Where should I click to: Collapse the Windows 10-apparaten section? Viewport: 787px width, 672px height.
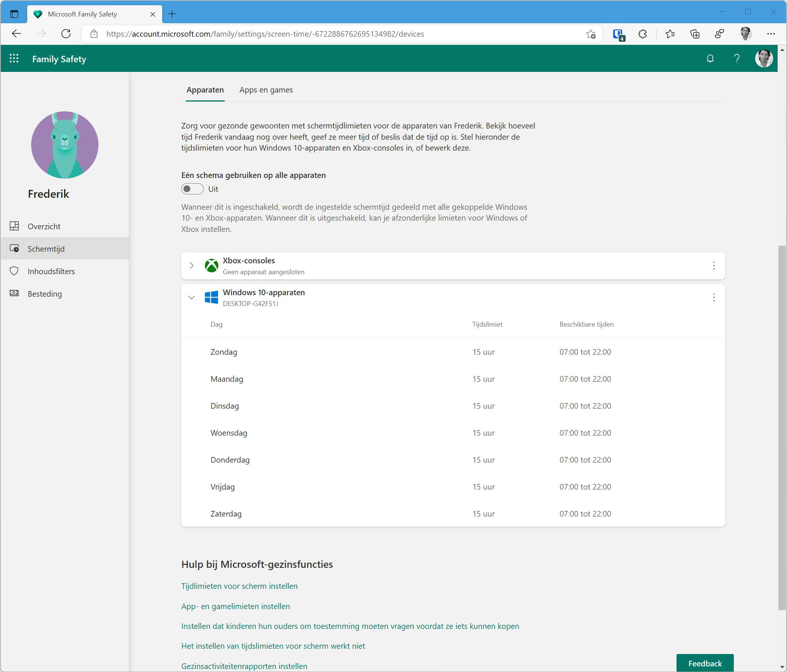pos(191,297)
